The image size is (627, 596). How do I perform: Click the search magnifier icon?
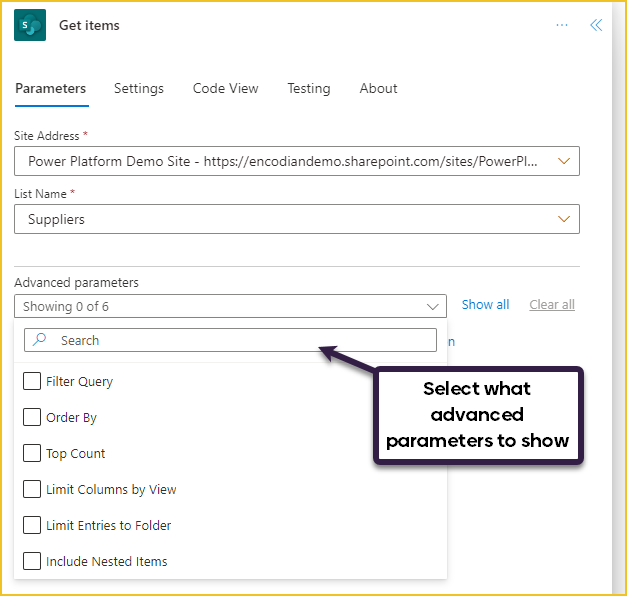(39, 340)
